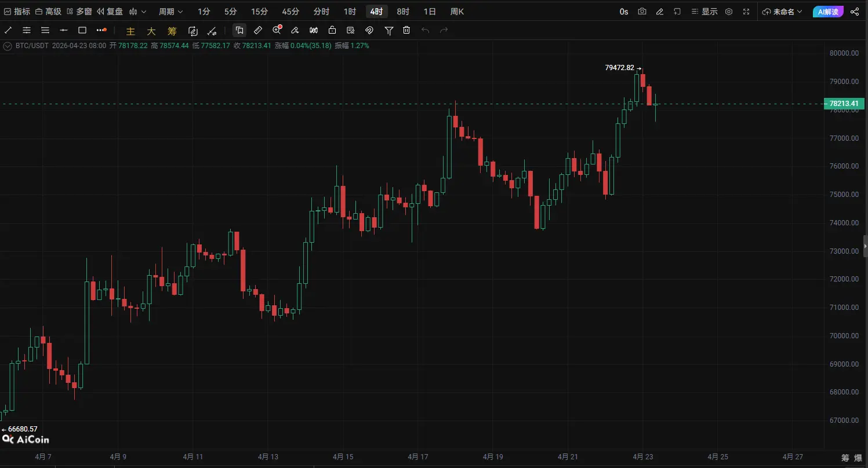Image resolution: width=868 pixels, height=468 pixels.
Task: Toggle the 大 large-order indicator
Action: (x=151, y=31)
